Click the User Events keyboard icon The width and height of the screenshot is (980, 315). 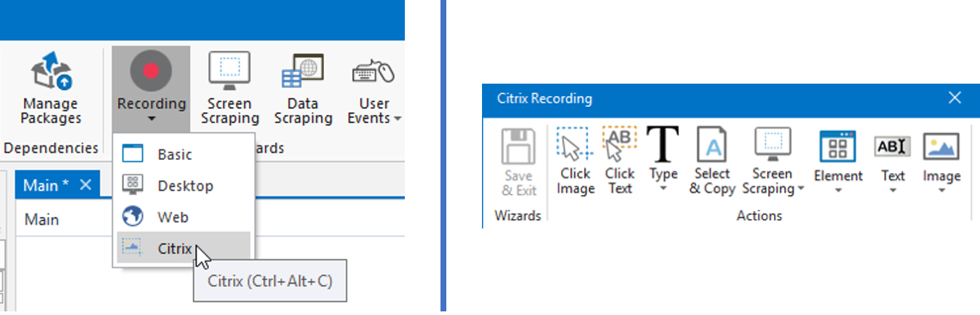click(374, 71)
